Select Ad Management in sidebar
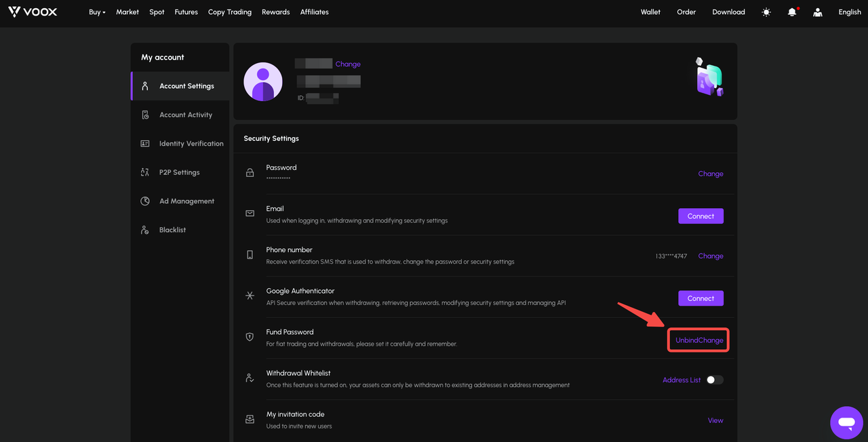 point(180,201)
